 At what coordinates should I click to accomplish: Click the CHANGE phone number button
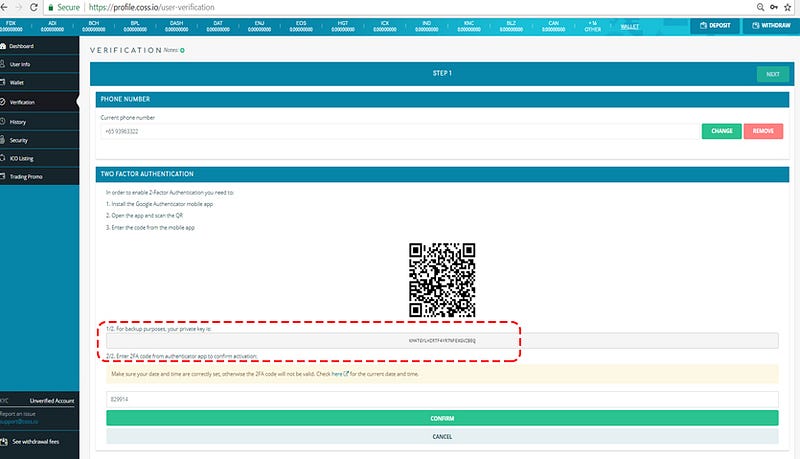(721, 131)
